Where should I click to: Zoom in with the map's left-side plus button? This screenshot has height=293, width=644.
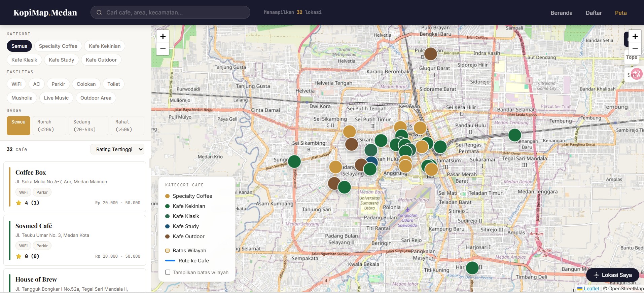coord(163,36)
